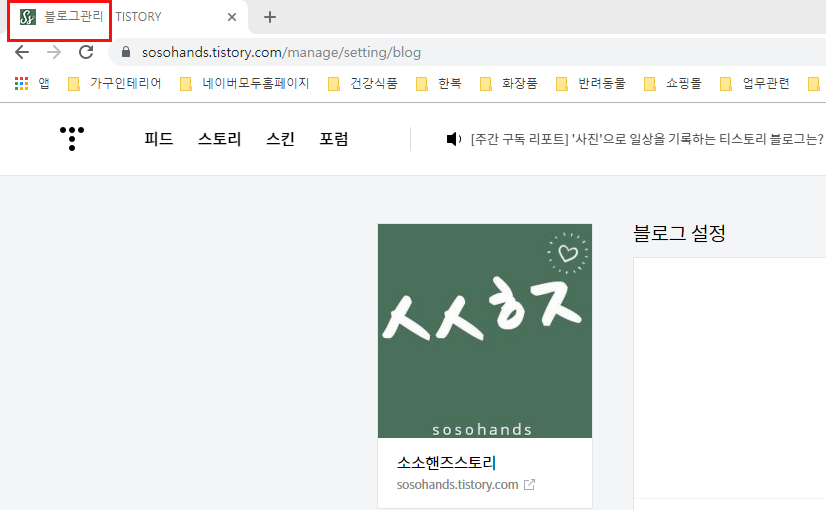Click the sosohands blog profile image
The image size is (826, 510).
click(485, 331)
